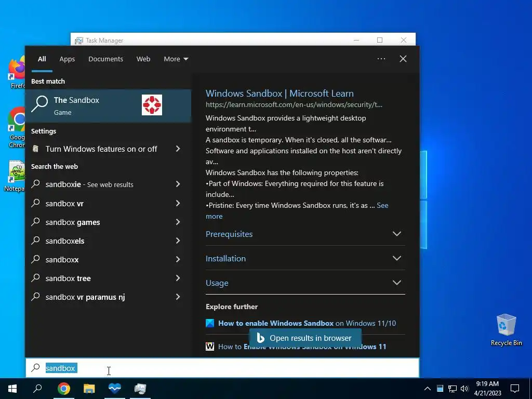The image size is (532, 399).
Task: Click the Wikipedia W site icon
Action: click(210, 347)
